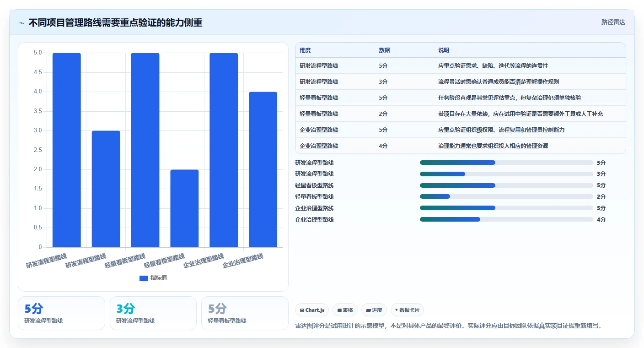Click the 2.5 tick on the y-axis
This screenshot has height=348, width=644.
coord(38,150)
